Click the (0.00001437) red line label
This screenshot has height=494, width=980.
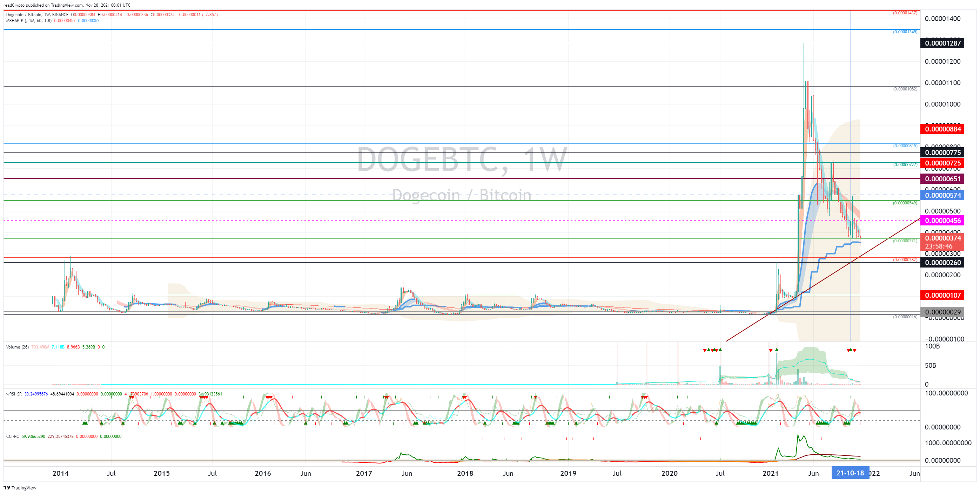[x=905, y=13]
